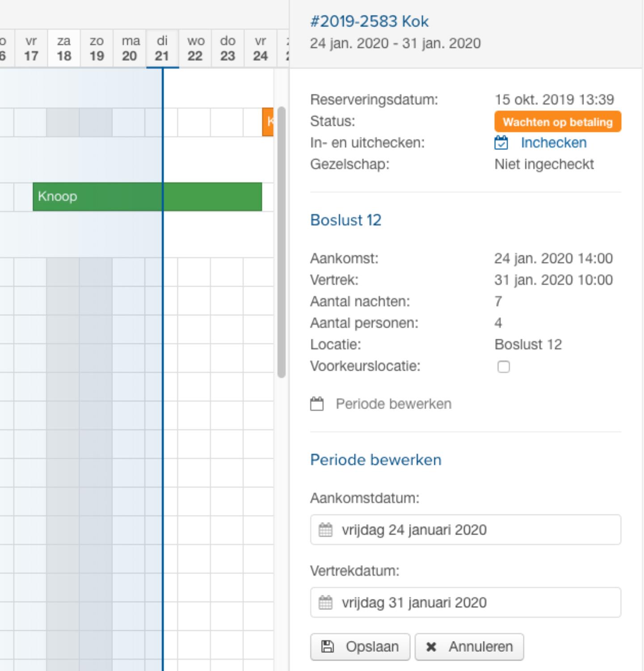Screen dimensions: 644x671
Task: Open the Aankomstdatum date picker field
Action: pyautogui.click(x=465, y=530)
